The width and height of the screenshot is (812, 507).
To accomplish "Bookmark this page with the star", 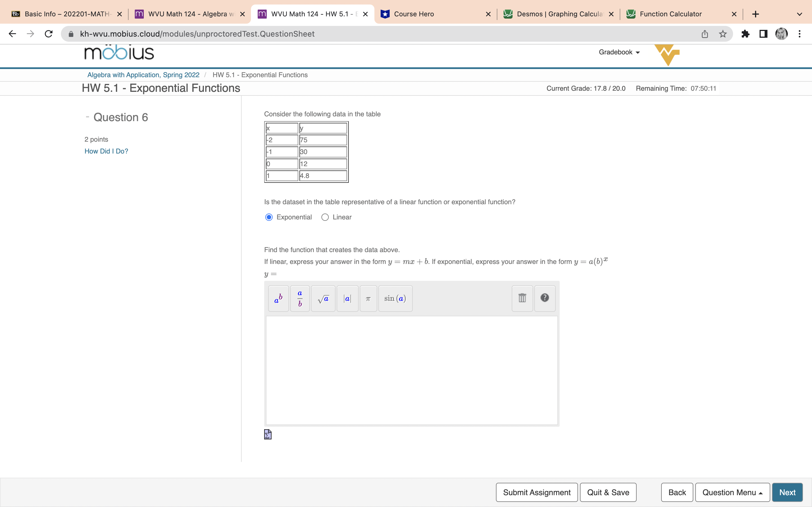I will [722, 34].
